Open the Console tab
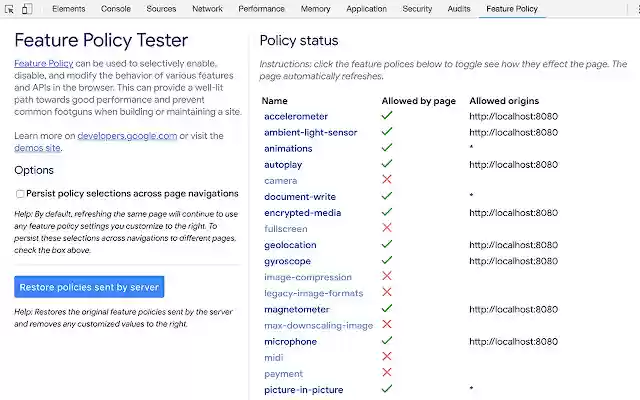Viewport: 640px width, 400px height. click(116, 9)
